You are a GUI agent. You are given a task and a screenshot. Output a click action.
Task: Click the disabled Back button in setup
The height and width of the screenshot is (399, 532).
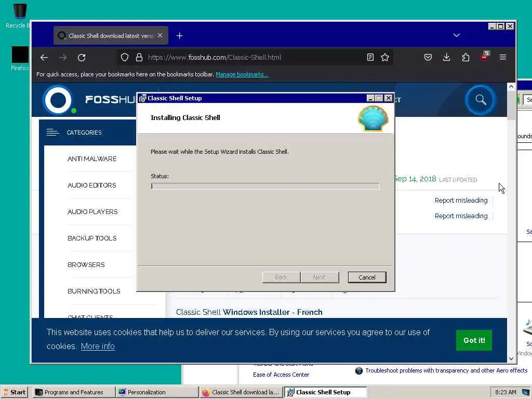[x=281, y=277]
